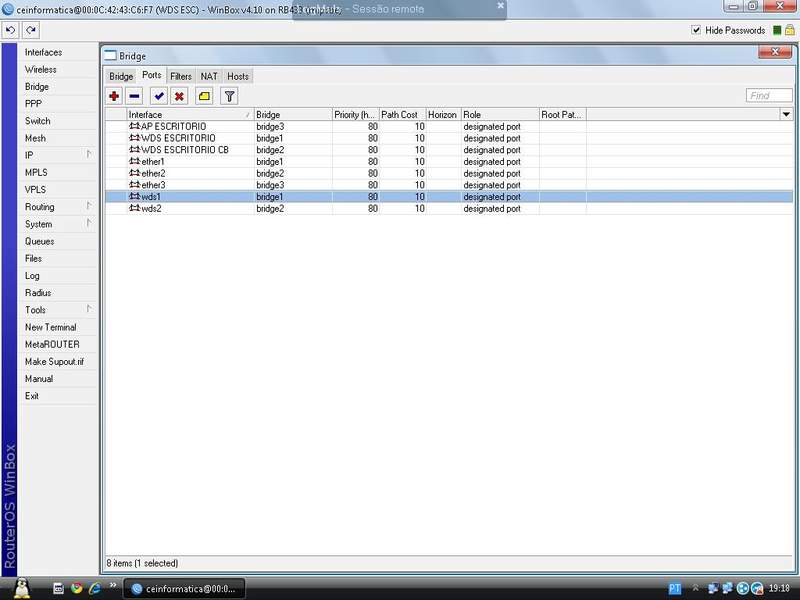Switch to the Hosts tab
This screenshot has height=600, width=800.
238,77
